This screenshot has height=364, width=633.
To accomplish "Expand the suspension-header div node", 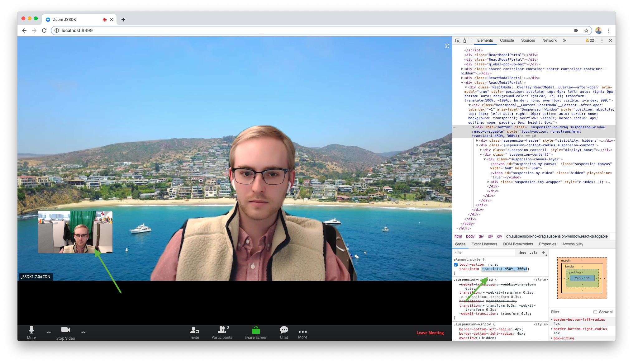I will coord(477,141).
